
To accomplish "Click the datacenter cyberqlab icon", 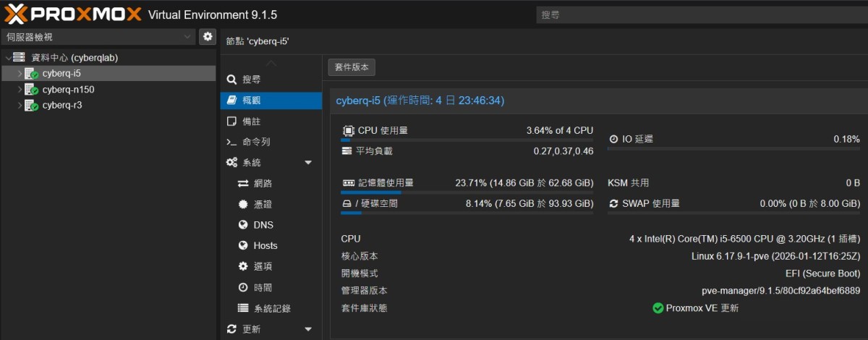I will click(19, 58).
